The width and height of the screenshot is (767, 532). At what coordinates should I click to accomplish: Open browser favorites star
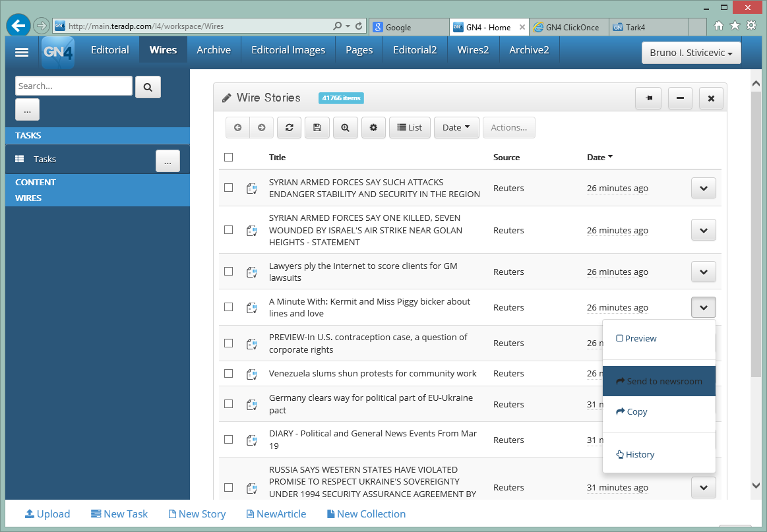[735, 26]
